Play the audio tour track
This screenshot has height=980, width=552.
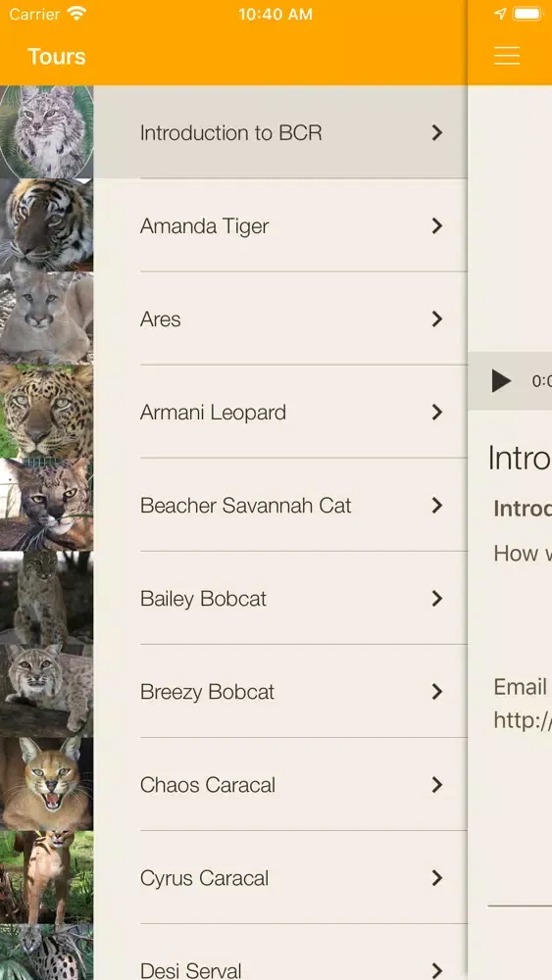click(x=501, y=380)
